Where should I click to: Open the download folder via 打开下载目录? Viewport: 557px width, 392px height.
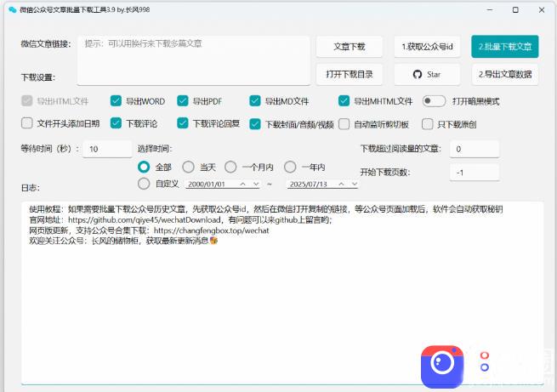pos(350,74)
